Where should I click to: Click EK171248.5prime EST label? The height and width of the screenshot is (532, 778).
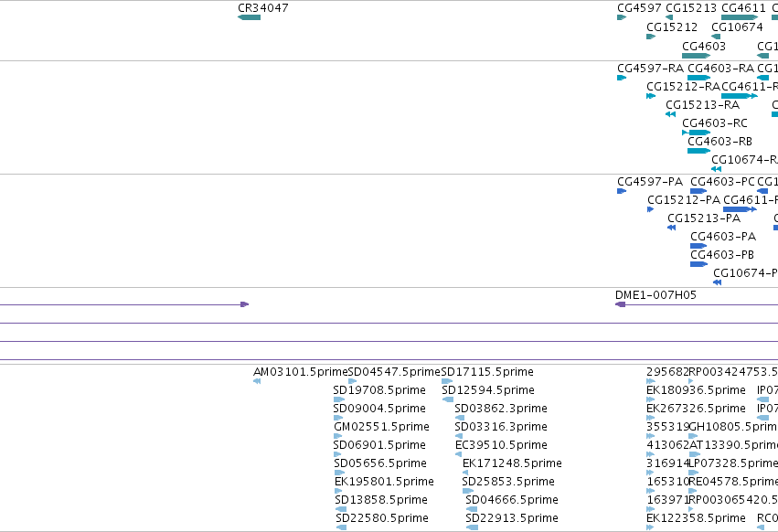click(512, 463)
